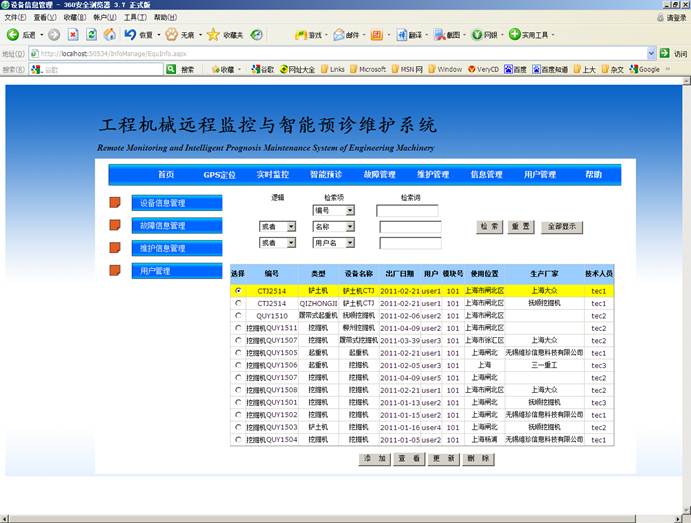The height and width of the screenshot is (523, 691).
Task: Click the orange icon beside 用户管理
Action: pyautogui.click(x=115, y=271)
